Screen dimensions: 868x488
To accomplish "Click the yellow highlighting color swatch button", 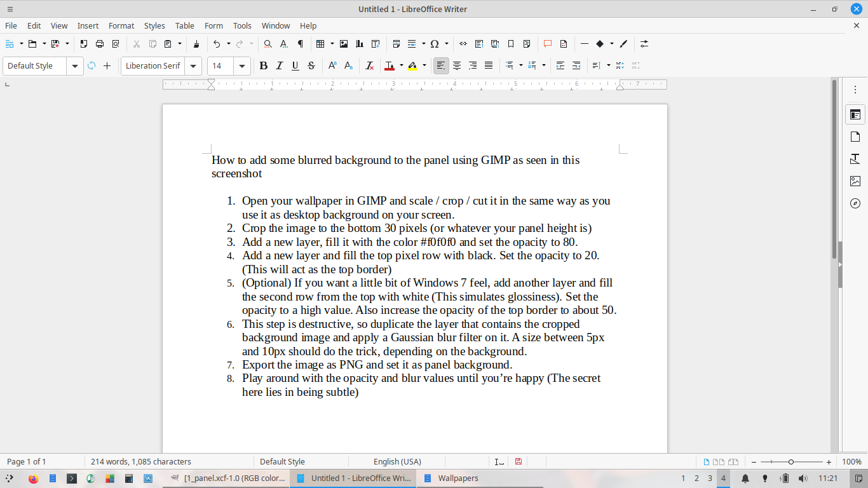I will (x=412, y=65).
